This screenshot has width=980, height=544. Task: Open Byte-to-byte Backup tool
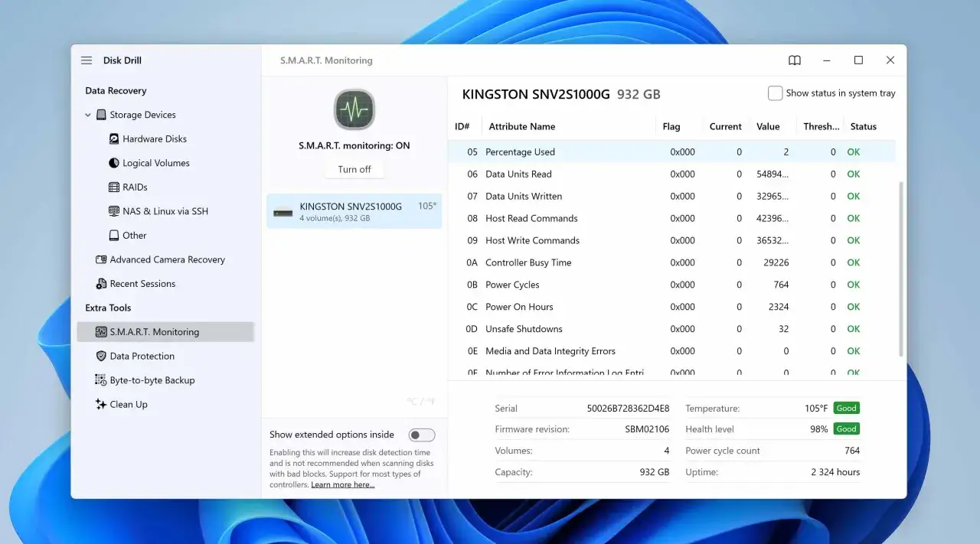(152, 380)
